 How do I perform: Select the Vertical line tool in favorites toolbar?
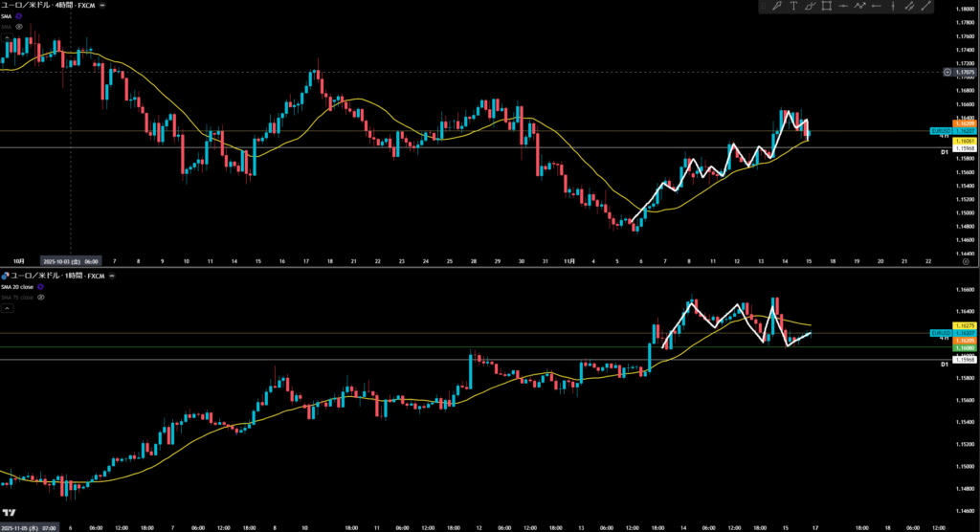(x=895, y=7)
